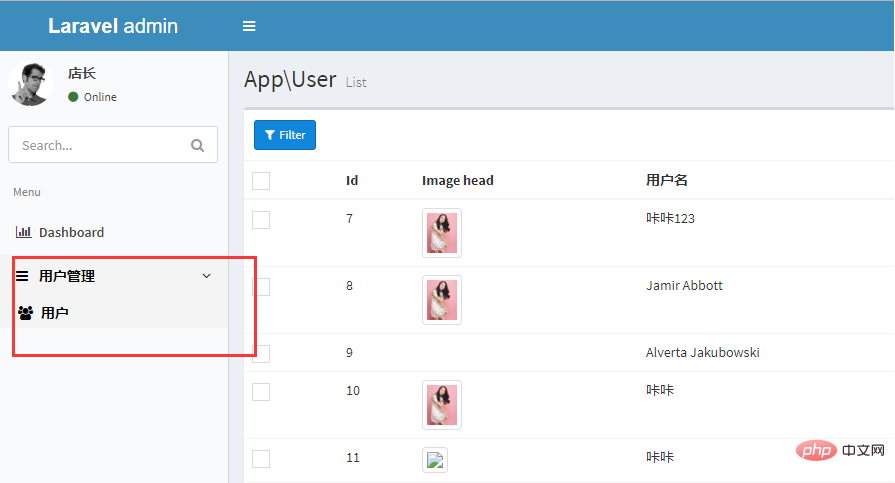Select the 用户 submenu item
Image resolution: width=895 pixels, height=483 pixels.
point(55,313)
